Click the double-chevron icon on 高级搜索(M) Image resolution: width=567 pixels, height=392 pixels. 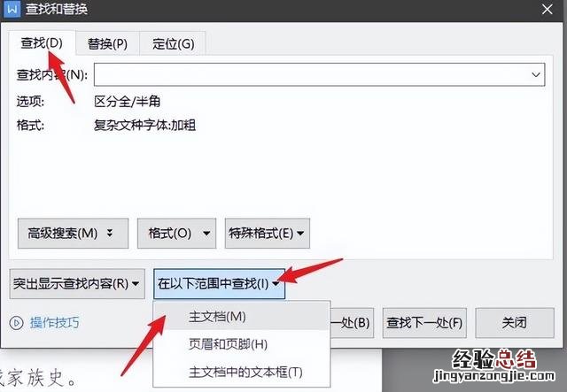pyautogui.click(x=110, y=233)
